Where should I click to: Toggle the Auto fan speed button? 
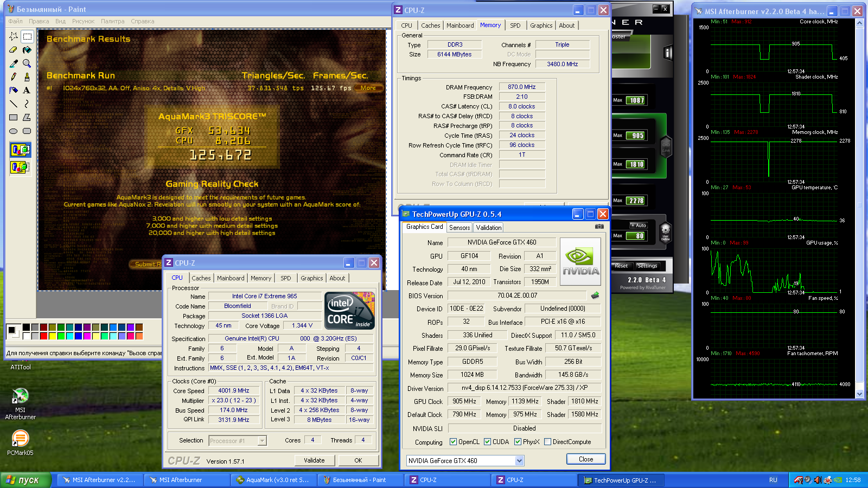click(x=639, y=225)
